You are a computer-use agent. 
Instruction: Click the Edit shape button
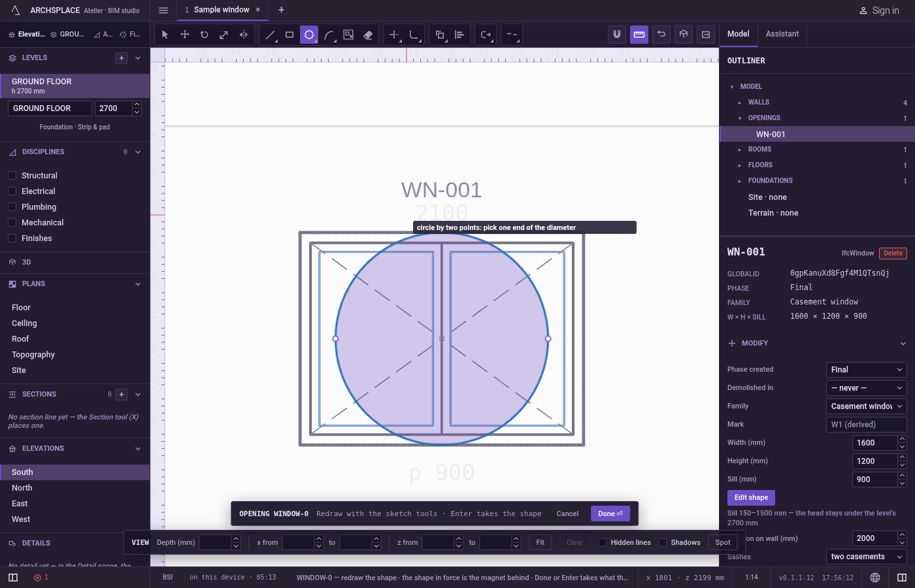click(x=751, y=498)
